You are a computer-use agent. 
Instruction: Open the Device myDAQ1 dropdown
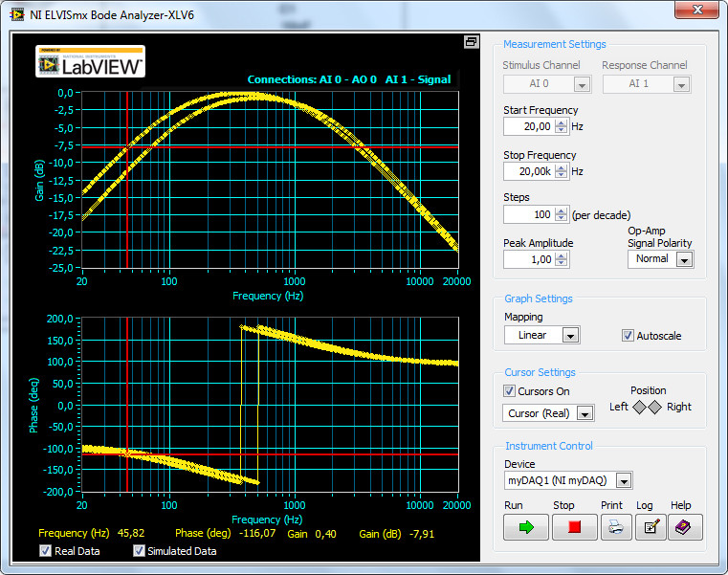click(624, 480)
